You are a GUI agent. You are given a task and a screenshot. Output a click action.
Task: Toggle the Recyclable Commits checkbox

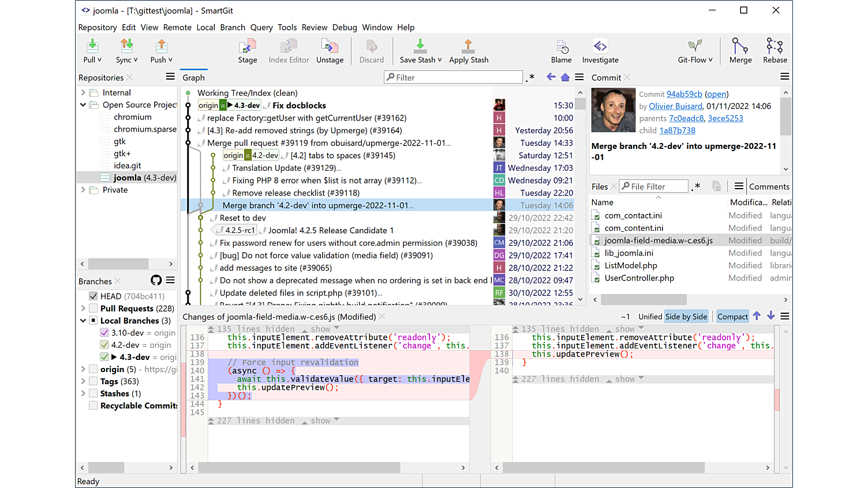tap(93, 405)
